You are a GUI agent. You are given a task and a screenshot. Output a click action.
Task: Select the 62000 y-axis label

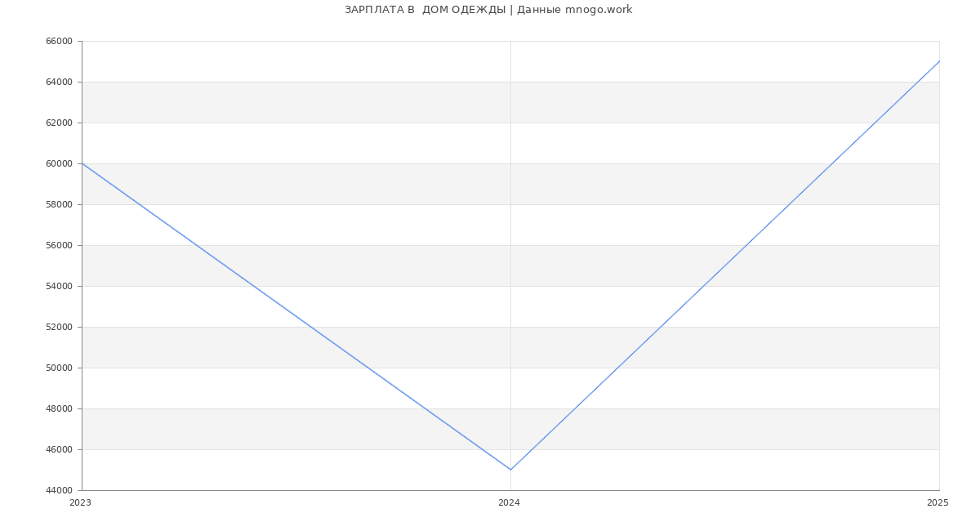tap(59, 123)
